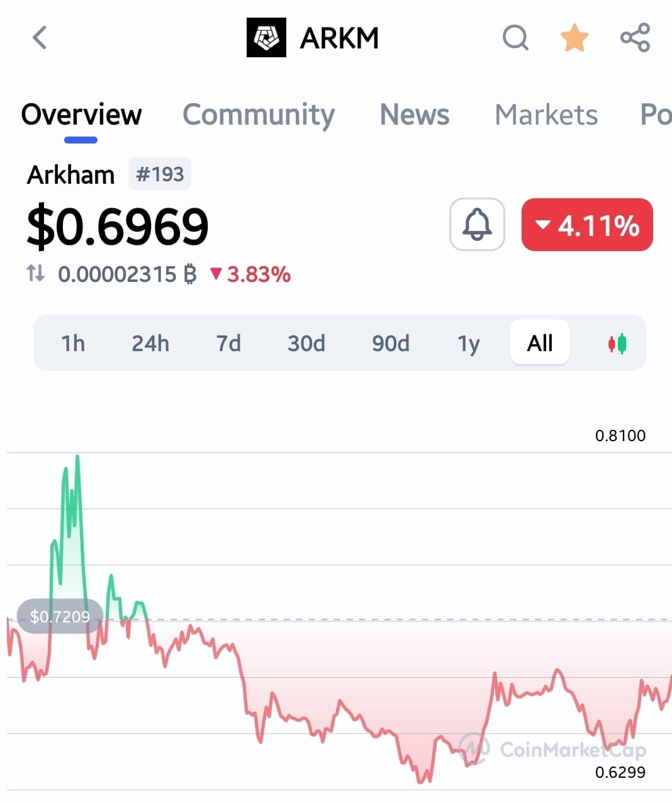Select the 1h chart range
This screenshot has height=803, width=672.
pyautogui.click(x=73, y=343)
